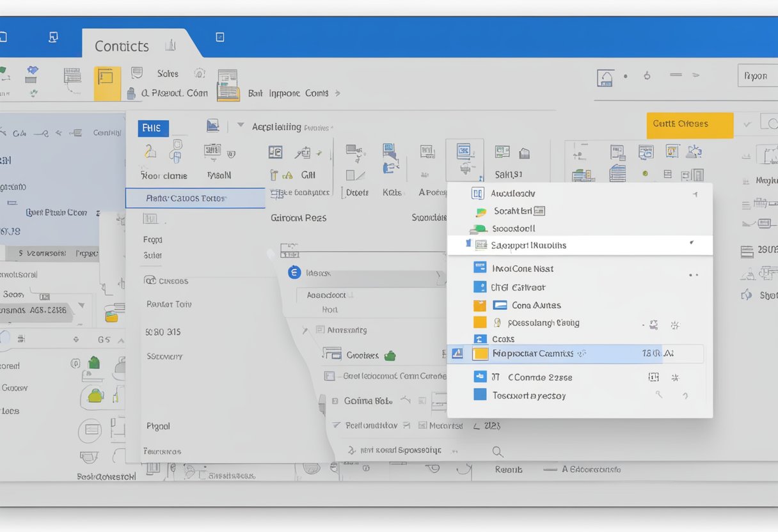Viewport: 778px width, 532px height.
Task: Switch to the Contacts tab
Action: click(x=122, y=45)
